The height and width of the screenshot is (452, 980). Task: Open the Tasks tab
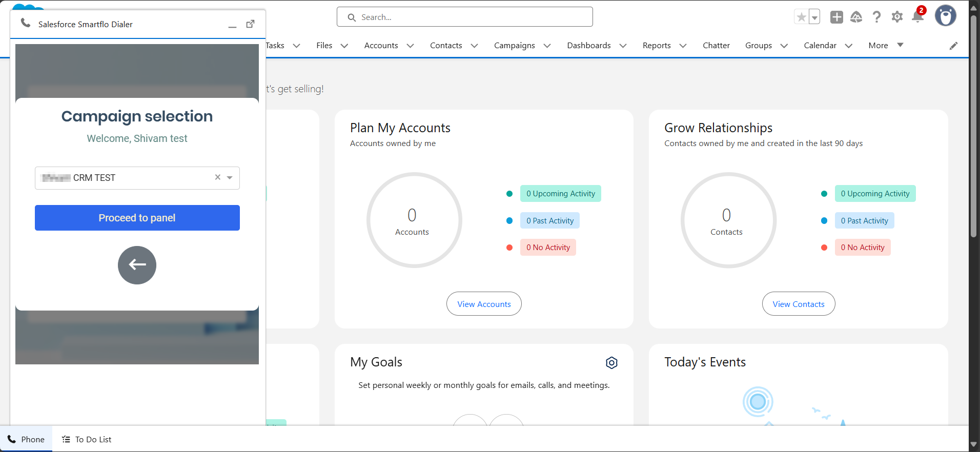[x=275, y=45]
